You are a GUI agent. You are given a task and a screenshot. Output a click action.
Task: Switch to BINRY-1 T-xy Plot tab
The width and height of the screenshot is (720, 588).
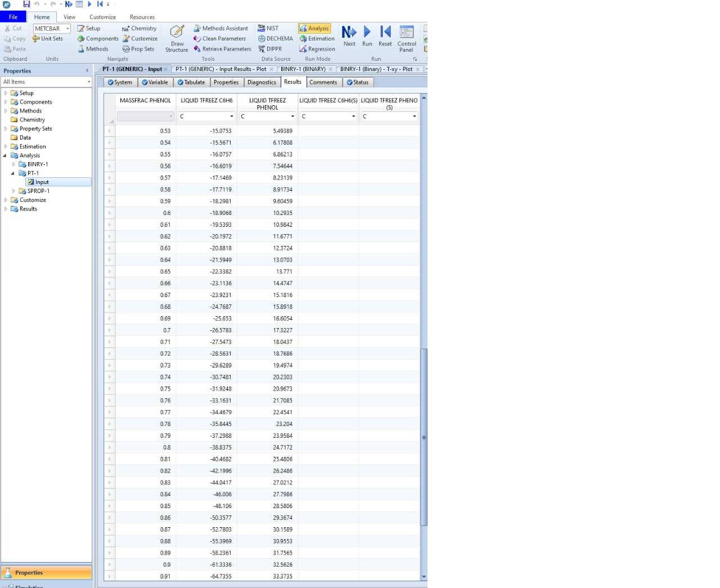(376, 69)
